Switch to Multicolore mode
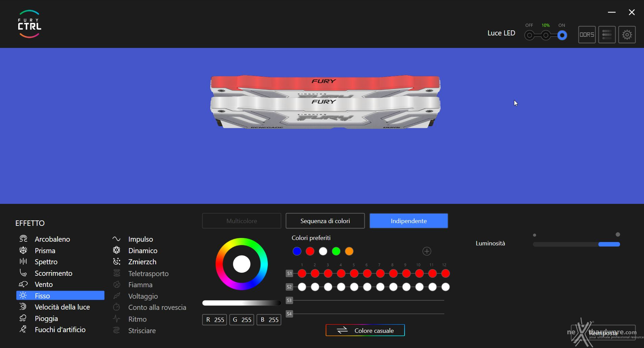This screenshot has width=644, height=348. coord(241,221)
